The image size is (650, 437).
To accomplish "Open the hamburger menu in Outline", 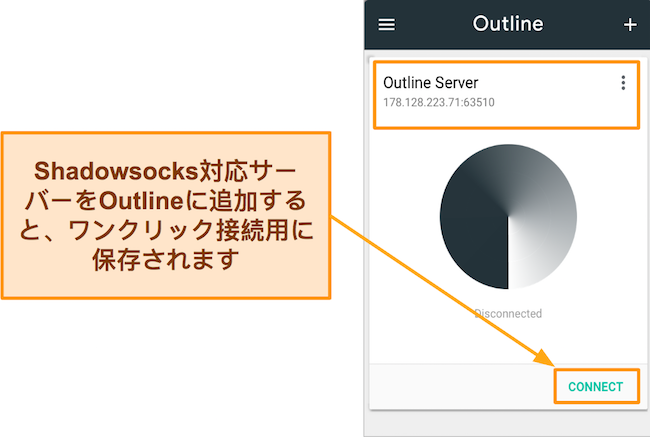I will pyautogui.click(x=386, y=24).
